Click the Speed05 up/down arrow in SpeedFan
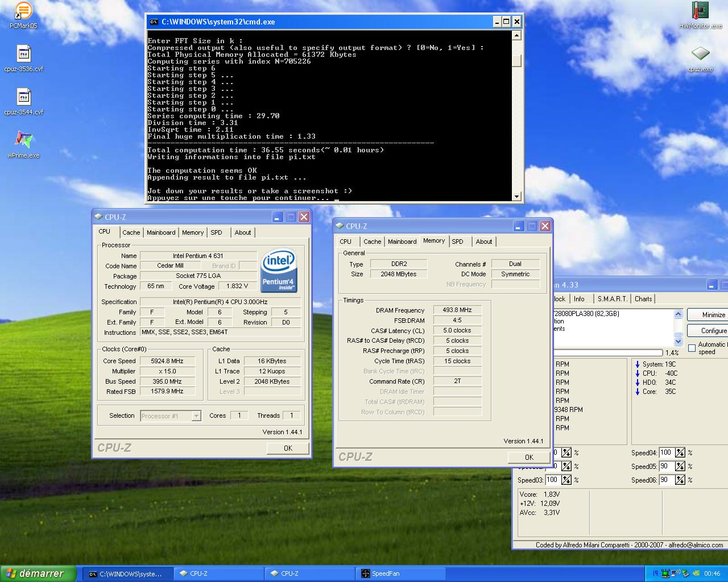 680,467
